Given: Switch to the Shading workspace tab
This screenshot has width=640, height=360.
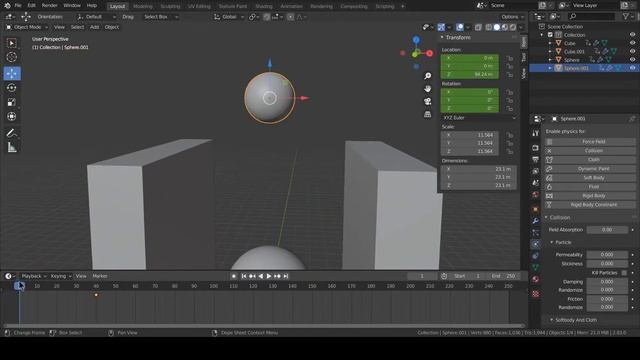Looking at the screenshot, I should pos(264,6).
